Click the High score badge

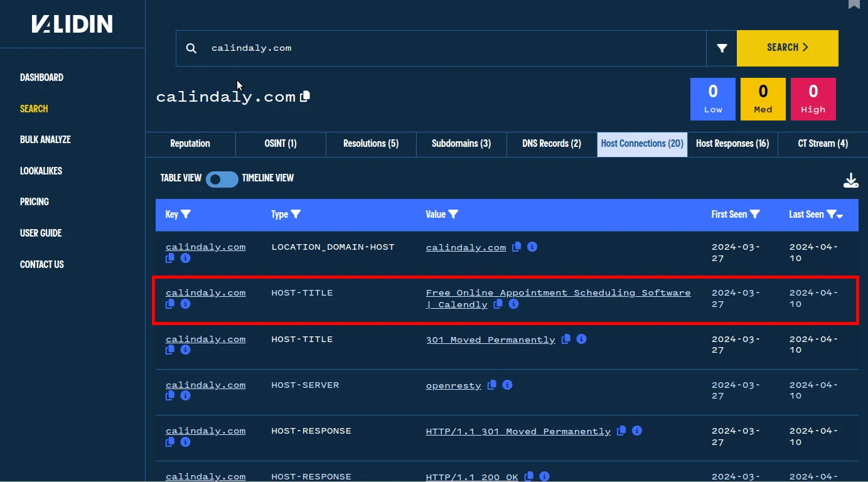813,99
